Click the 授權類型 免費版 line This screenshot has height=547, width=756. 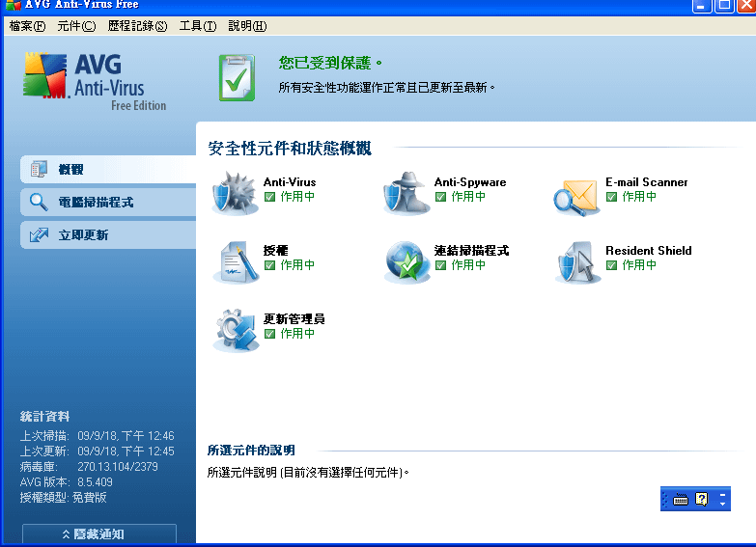(63, 498)
